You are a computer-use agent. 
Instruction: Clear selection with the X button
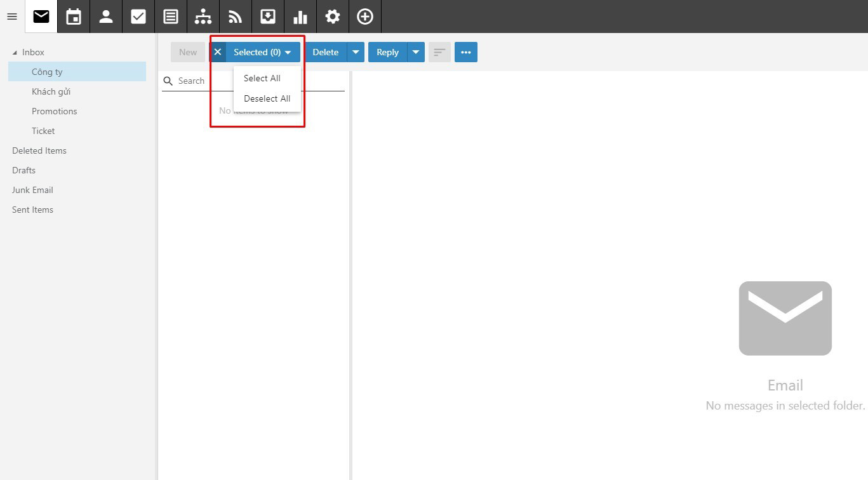click(218, 52)
